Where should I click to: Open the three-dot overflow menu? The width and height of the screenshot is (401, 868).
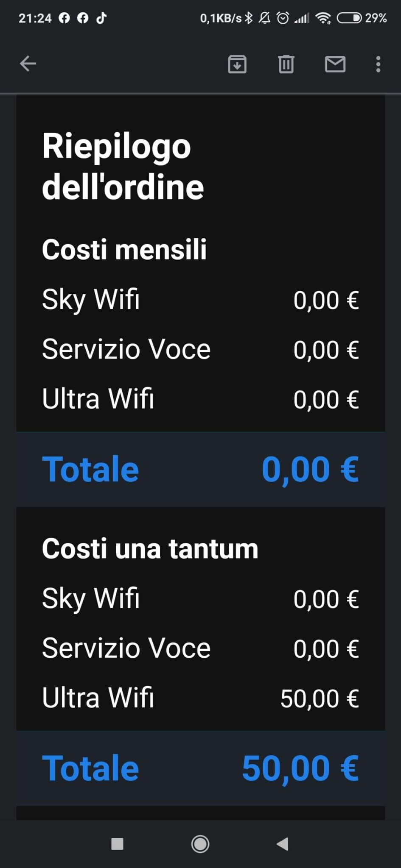click(x=378, y=64)
